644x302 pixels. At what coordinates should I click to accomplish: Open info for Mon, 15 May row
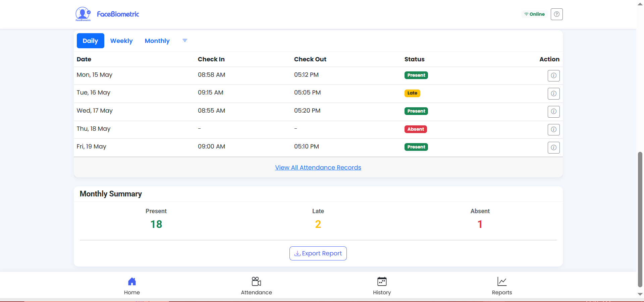coord(553,75)
